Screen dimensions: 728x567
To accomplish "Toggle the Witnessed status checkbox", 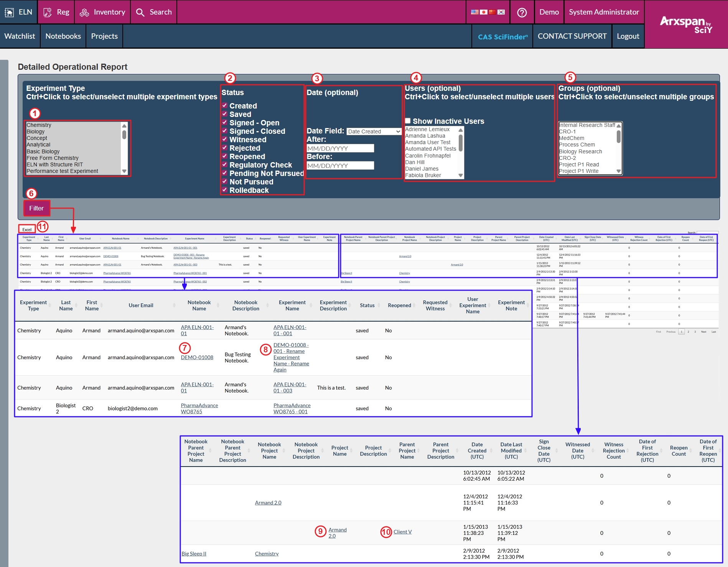I will click(225, 139).
